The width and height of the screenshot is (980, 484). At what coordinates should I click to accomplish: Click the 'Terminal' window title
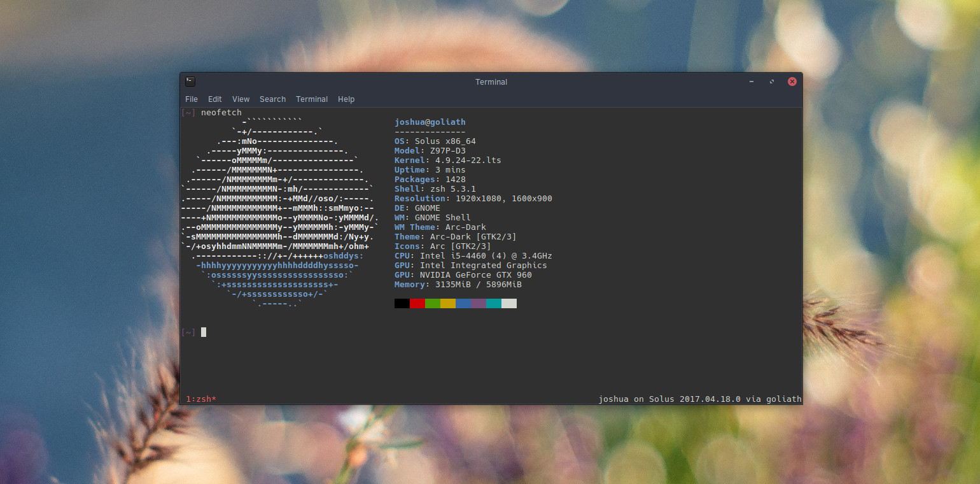491,82
